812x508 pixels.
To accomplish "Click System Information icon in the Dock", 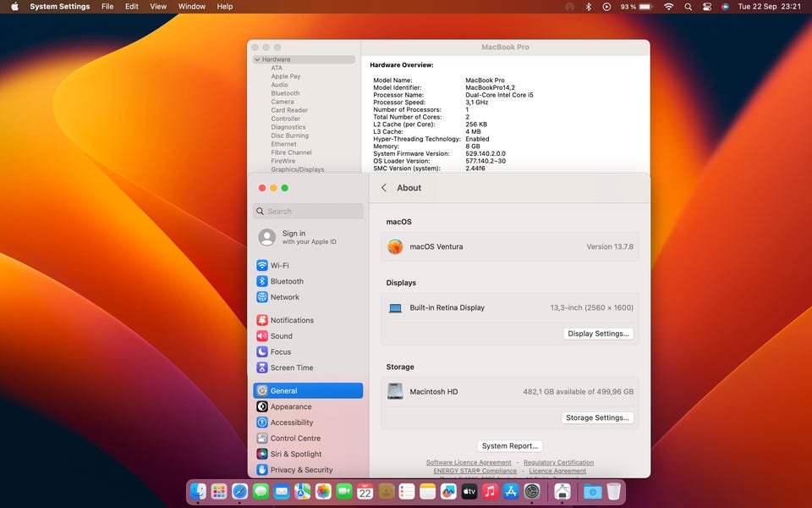I will [x=562, y=491].
